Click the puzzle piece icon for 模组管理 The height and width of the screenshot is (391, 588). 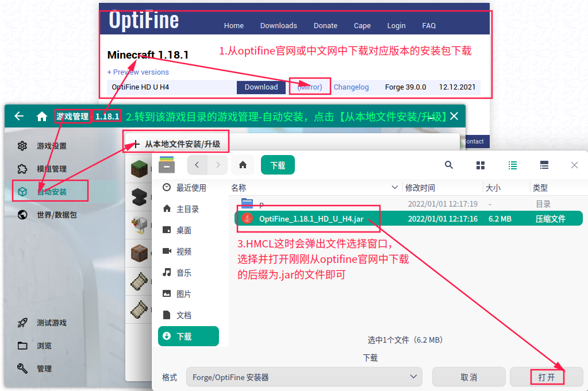tap(22, 169)
